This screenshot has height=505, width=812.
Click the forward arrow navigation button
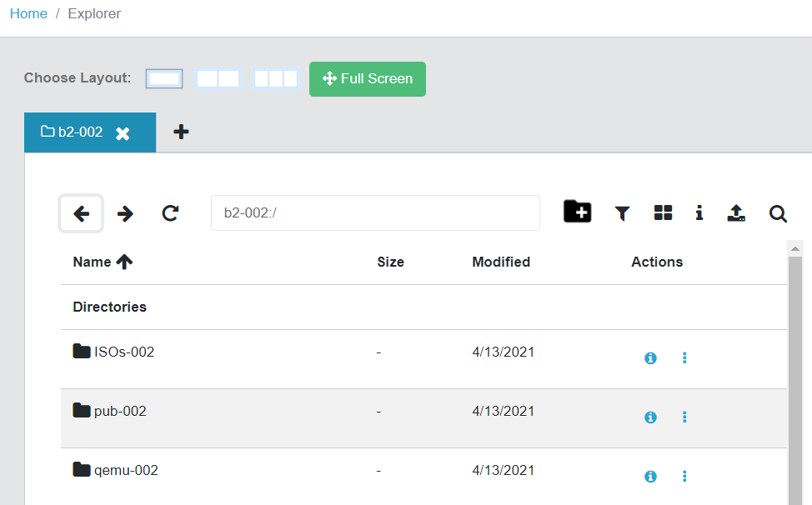point(125,213)
